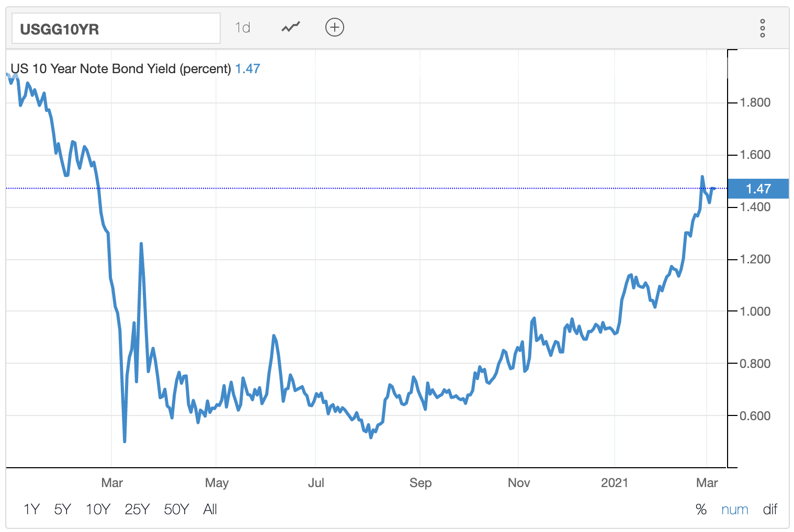
Task: Click the US 10 Year Note Bond Yield title
Action: pos(120,68)
